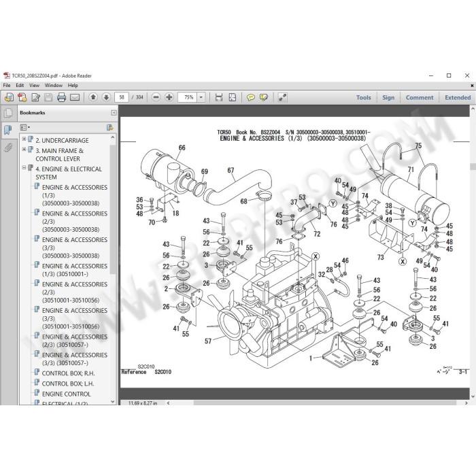Image resolution: width=476 pixels, height=476 pixels.
Task: Open the File menu
Action: [x=7, y=85]
